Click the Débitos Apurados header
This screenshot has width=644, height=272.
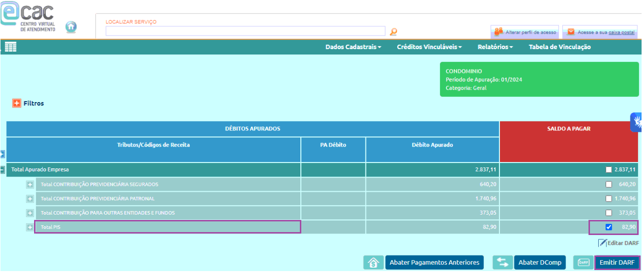point(253,129)
